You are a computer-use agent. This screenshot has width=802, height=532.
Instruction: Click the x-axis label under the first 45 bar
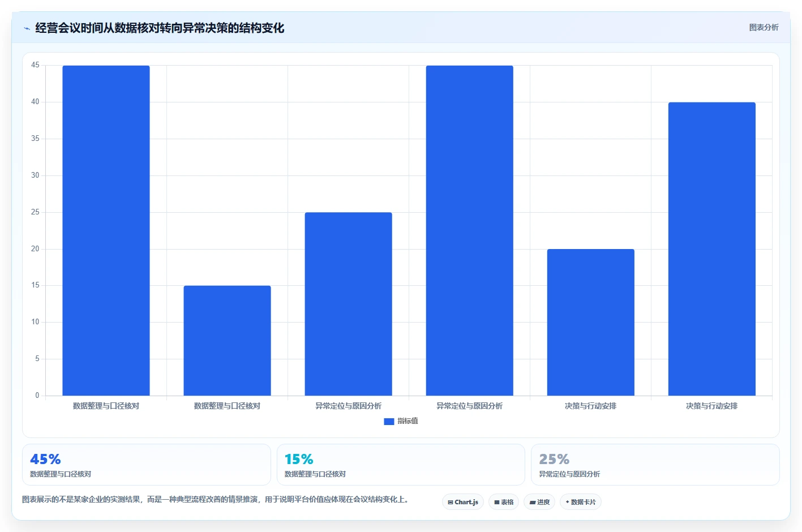pos(106,406)
